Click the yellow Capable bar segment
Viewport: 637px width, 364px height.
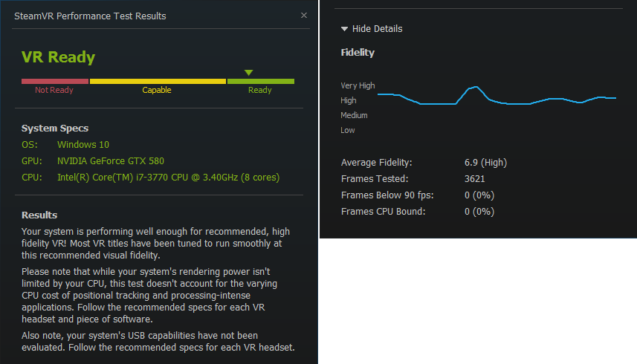[157, 81]
